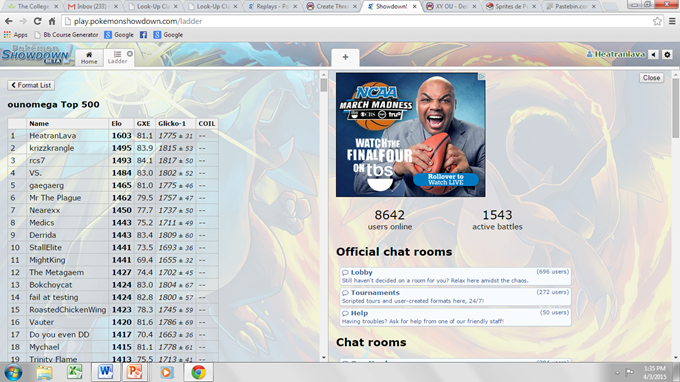Open the Facebook bookmark icon

pos(143,35)
